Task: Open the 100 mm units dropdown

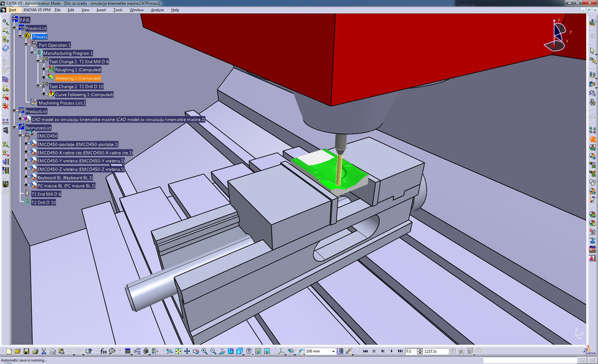Action: pyautogui.click(x=334, y=350)
